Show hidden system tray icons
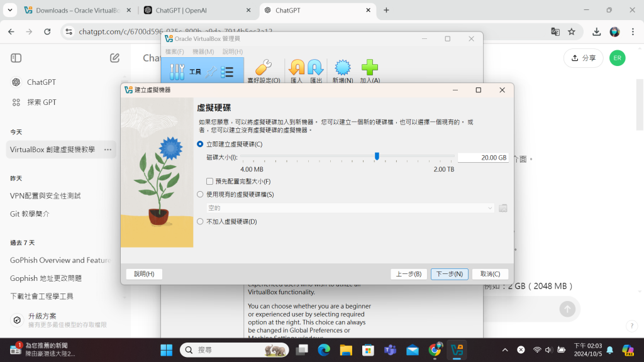644x362 pixels. point(505,350)
